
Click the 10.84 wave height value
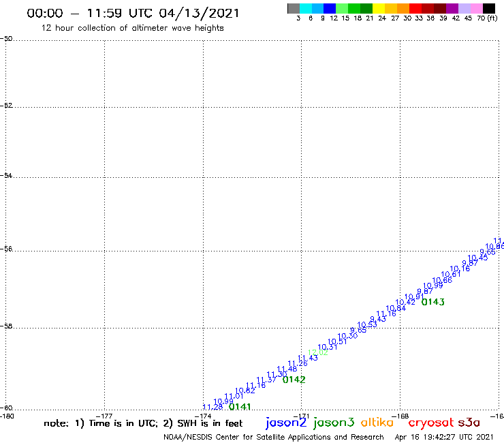pos(396,308)
